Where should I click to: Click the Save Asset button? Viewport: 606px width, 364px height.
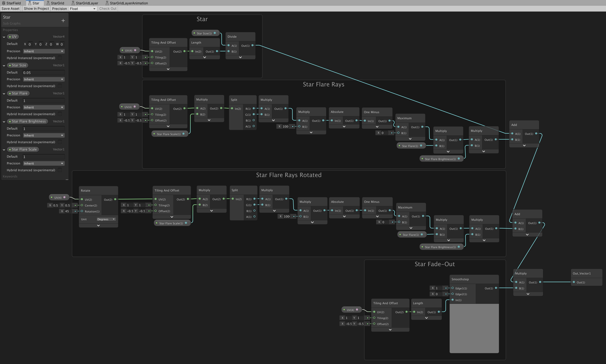tap(10, 9)
